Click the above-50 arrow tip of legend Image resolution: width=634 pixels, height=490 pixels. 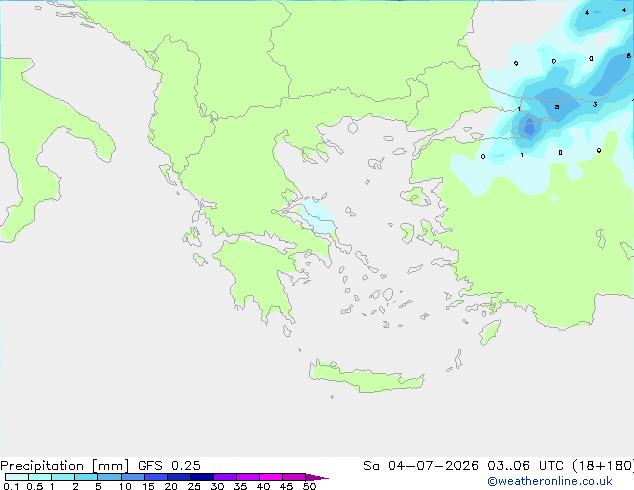[x=317, y=477]
